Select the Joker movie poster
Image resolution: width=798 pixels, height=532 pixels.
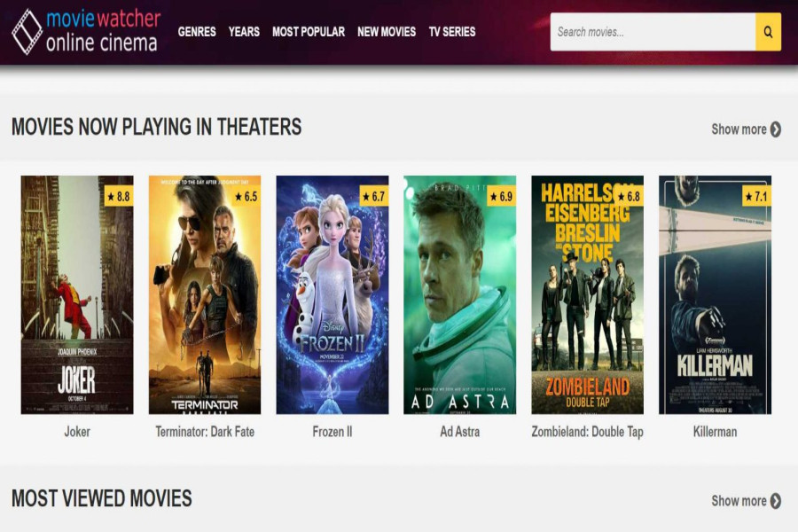[x=77, y=294]
